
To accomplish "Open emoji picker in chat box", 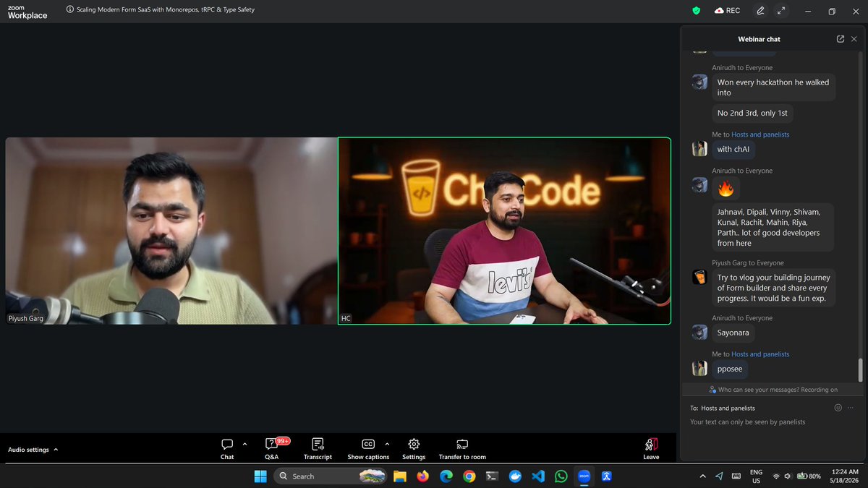I will coord(838,408).
